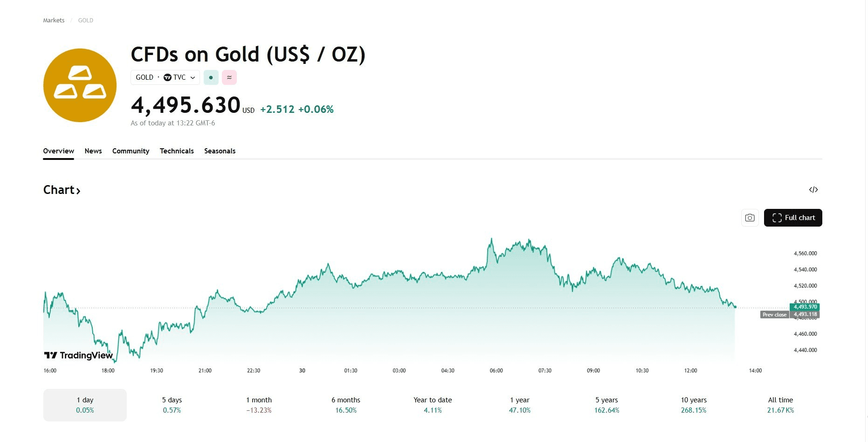Viewport: 868px width, 442px height.
Task: Click the TradingView logo on chart
Action: click(78, 355)
